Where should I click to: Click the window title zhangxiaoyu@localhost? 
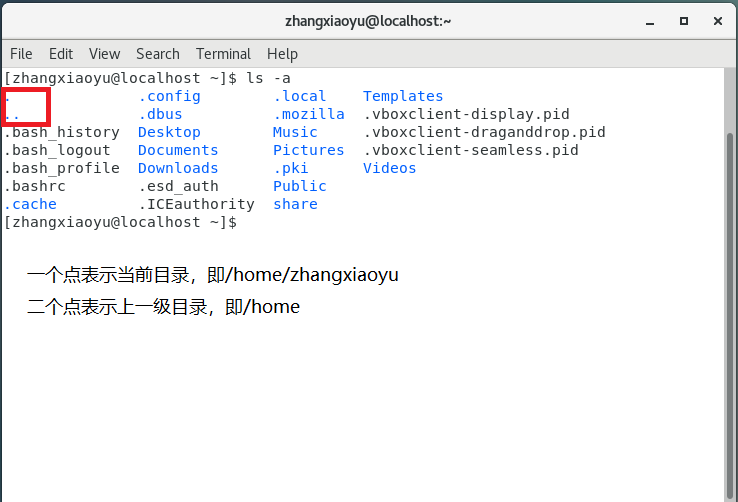[x=368, y=20]
